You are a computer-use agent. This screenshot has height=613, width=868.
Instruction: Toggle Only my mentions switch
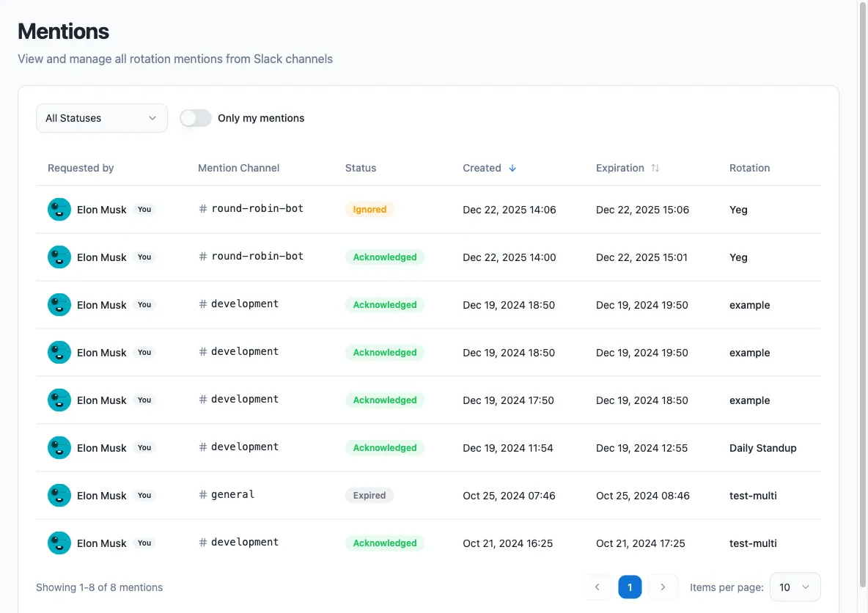196,118
